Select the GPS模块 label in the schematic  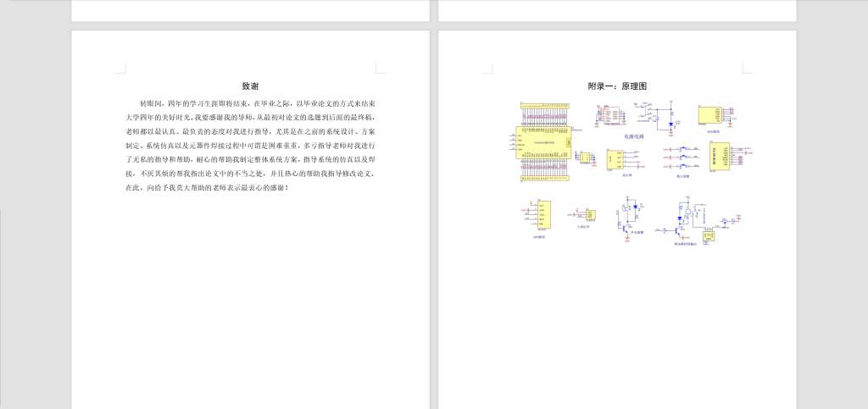(x=539, y=237)
